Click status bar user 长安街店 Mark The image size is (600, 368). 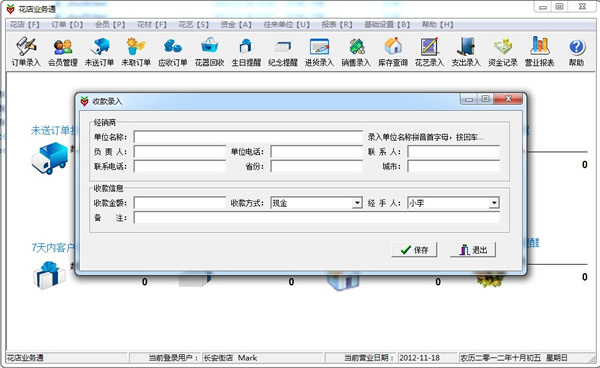coord(230,358)
